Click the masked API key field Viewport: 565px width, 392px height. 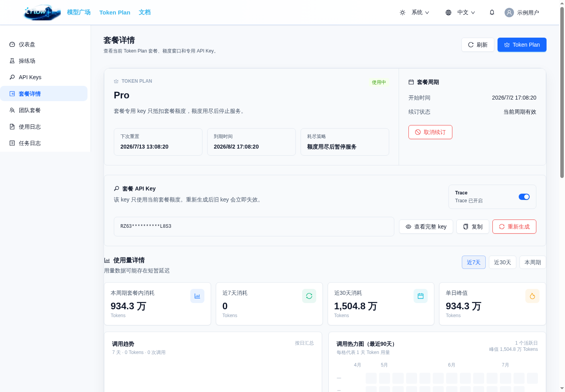[254, 227]
